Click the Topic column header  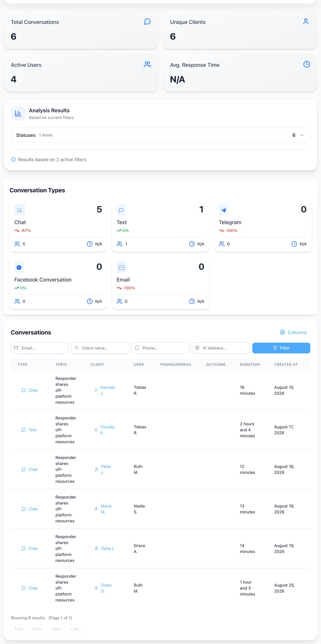click(61, 364)
